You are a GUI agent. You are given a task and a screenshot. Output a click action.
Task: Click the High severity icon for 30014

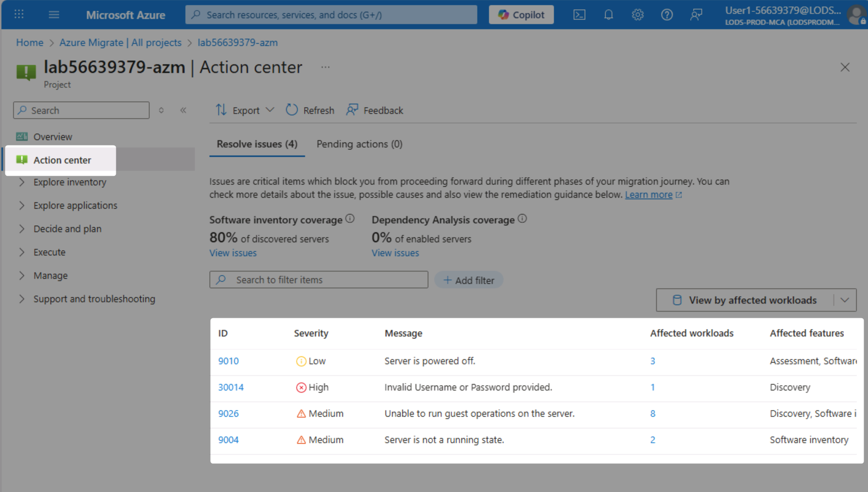tap(301, 387)
